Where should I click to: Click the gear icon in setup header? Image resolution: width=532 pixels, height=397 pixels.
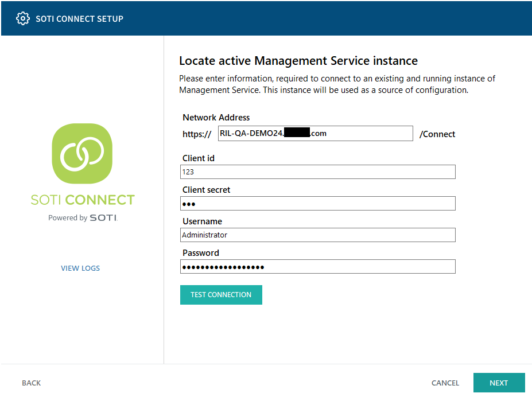[23, 19]
